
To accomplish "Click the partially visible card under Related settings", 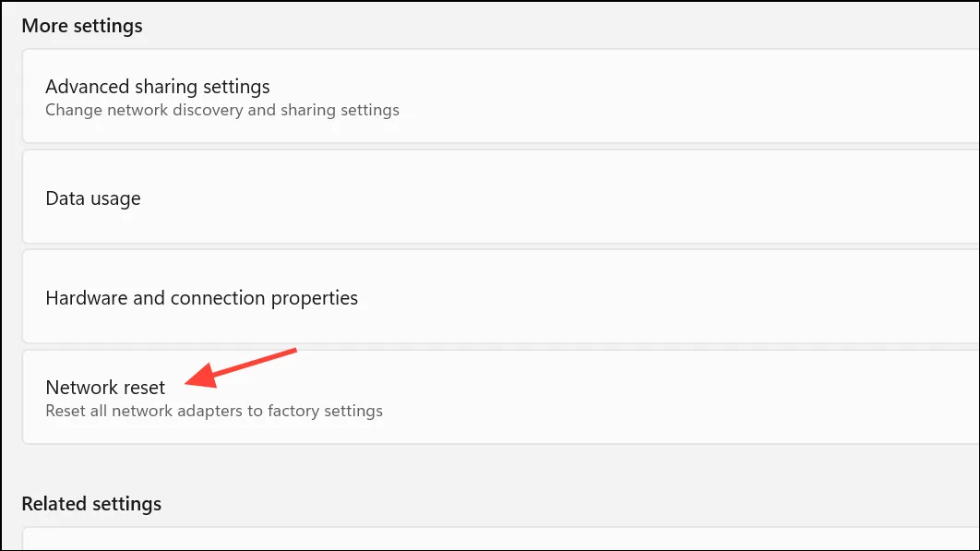I will tap(501, 539).
